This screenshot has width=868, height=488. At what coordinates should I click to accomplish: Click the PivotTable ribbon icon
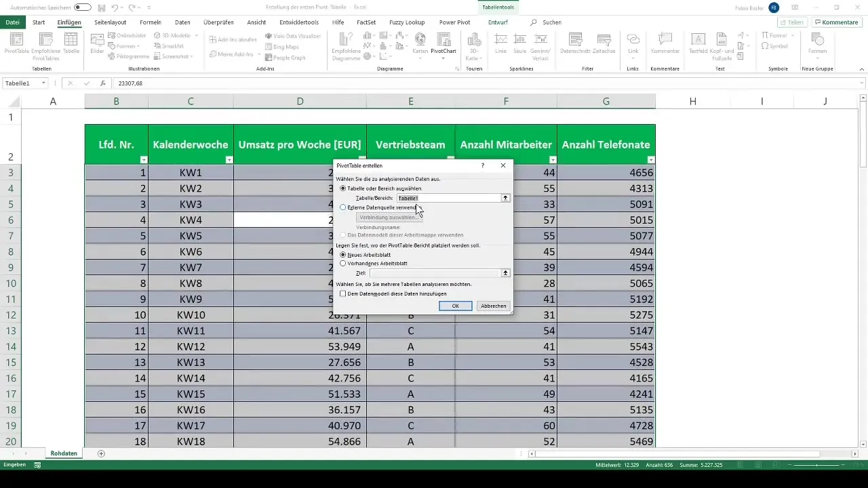(x=16, y=45)
